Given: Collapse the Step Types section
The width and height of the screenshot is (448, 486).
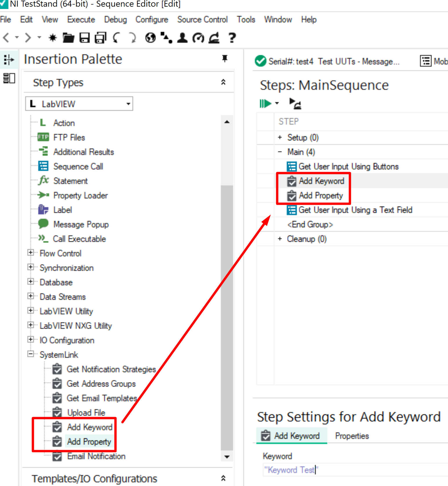Looking at the screenshot, I should [x=223, y=82].
